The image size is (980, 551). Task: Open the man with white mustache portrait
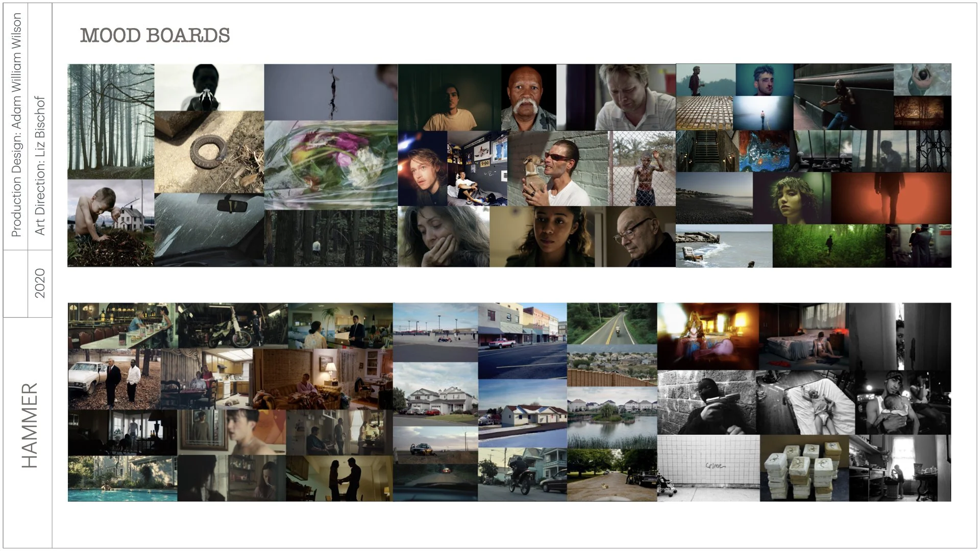tap(528, 97)
